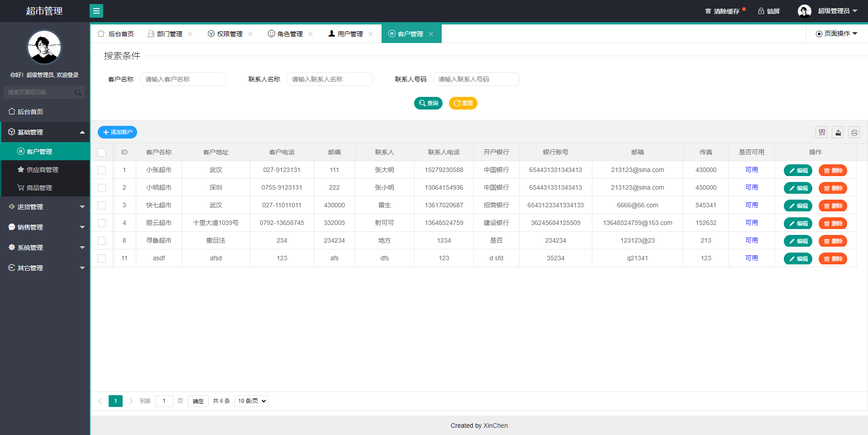Expand the 销售管理 sidebar group
This screenshot has width=868, height=435.
pos(45,227)
